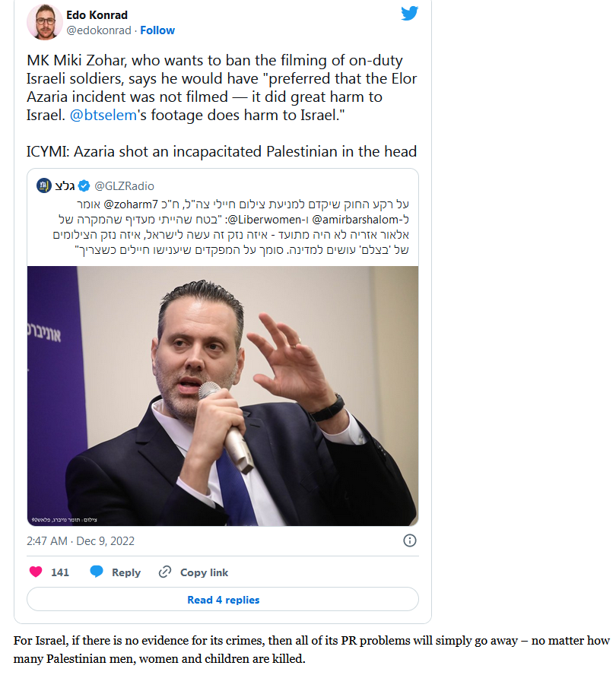Click the GLZRadio avatar icon
This screenshot has width=616, height=675.
coord(44,185)
